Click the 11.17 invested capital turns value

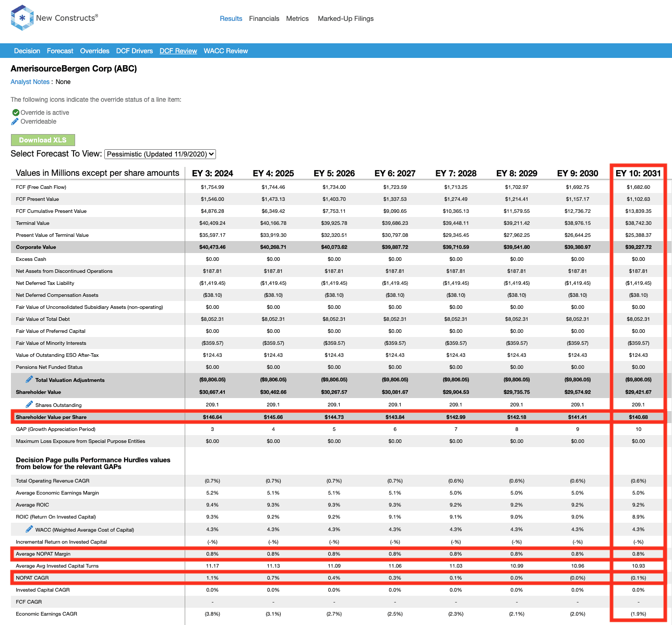point(212,566)
